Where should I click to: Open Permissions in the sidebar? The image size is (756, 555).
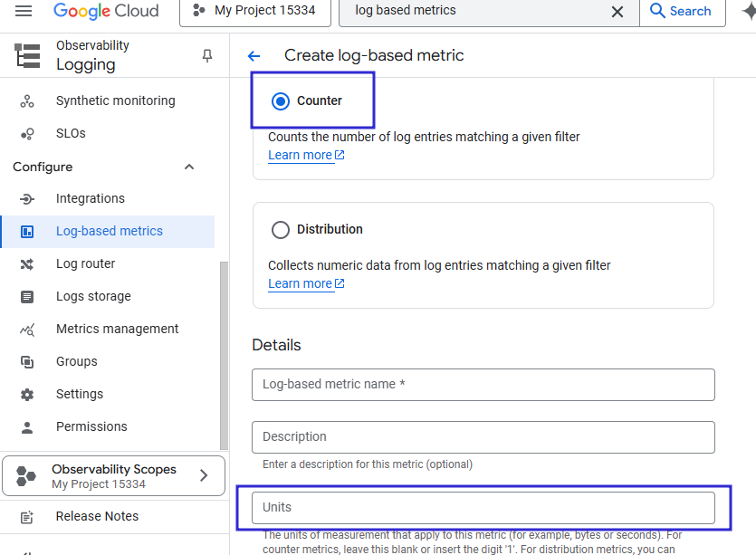click(x=91, y=426)
